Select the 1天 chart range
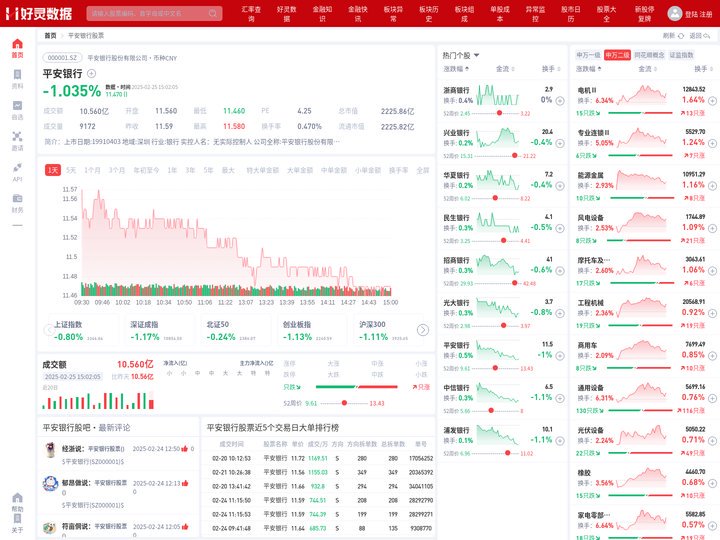The height and width of the screenshot is (540, 720). [x=53, y=170]
